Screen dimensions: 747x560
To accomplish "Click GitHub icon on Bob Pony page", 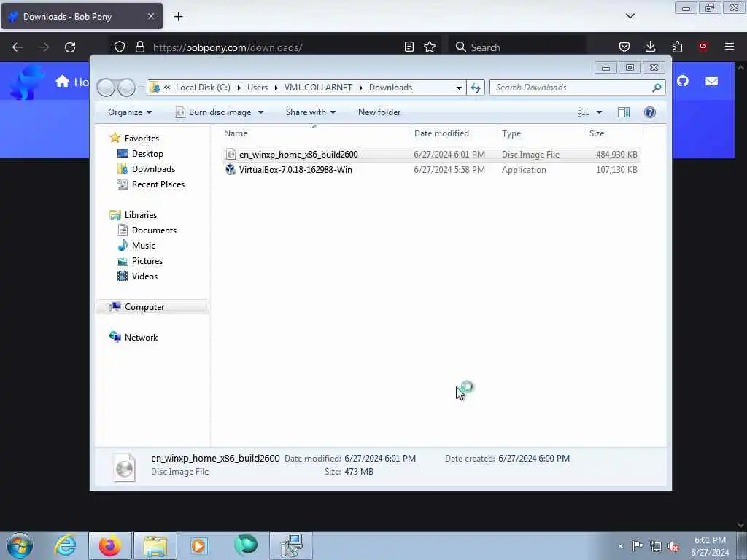I will pos(683,81).
